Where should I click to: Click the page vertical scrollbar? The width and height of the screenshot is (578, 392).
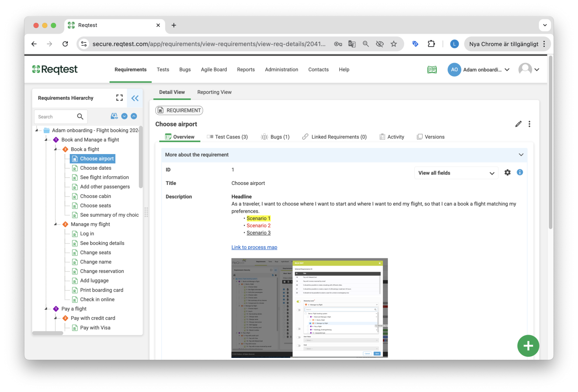(x=551, y=142)
